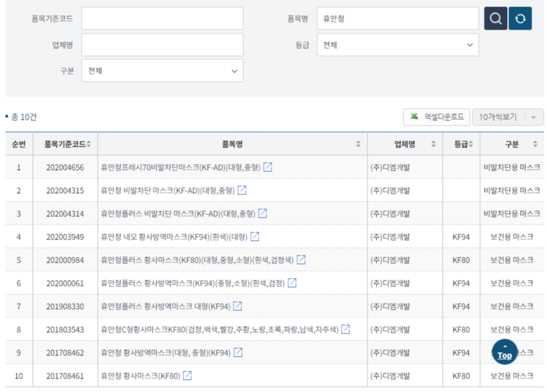
Task: Download results with 엑셀다운로드 button
Action: [436, 117]
